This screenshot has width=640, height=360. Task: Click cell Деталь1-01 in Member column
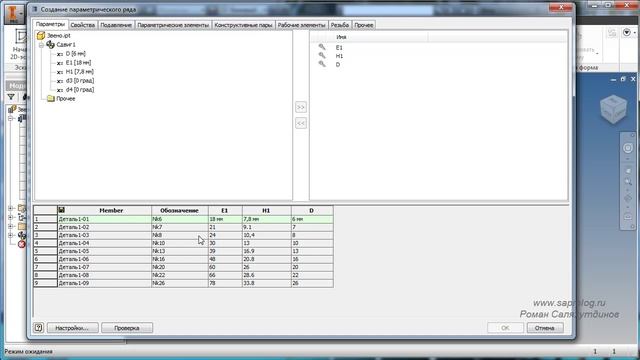coord(104,219)
